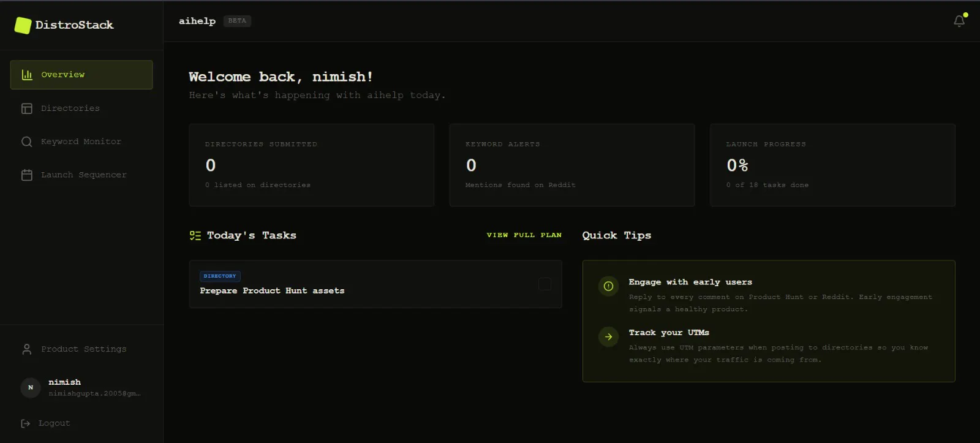Click the DistroStack logo icon
Screen dimensions: 980x443
[23, 25]
